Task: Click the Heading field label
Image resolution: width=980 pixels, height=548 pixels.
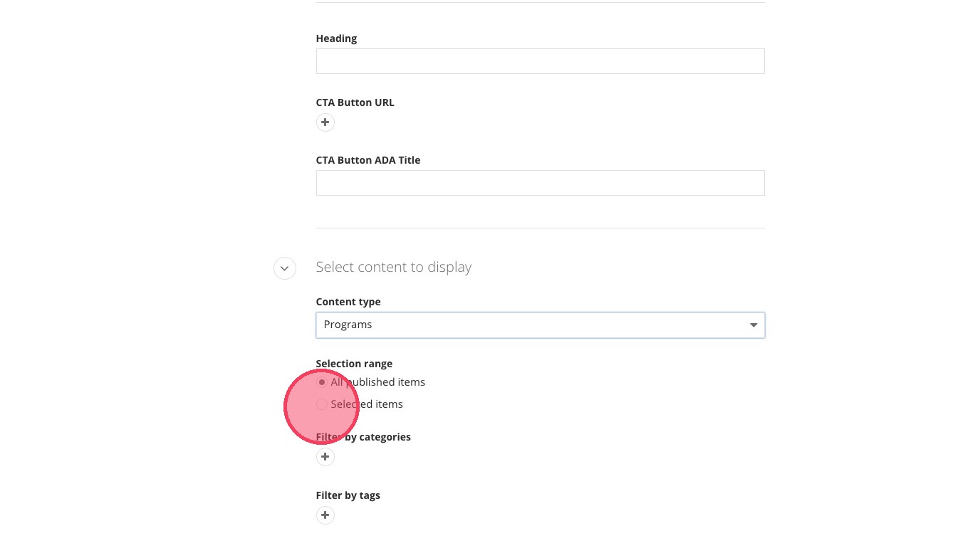Action: (336, 38)
